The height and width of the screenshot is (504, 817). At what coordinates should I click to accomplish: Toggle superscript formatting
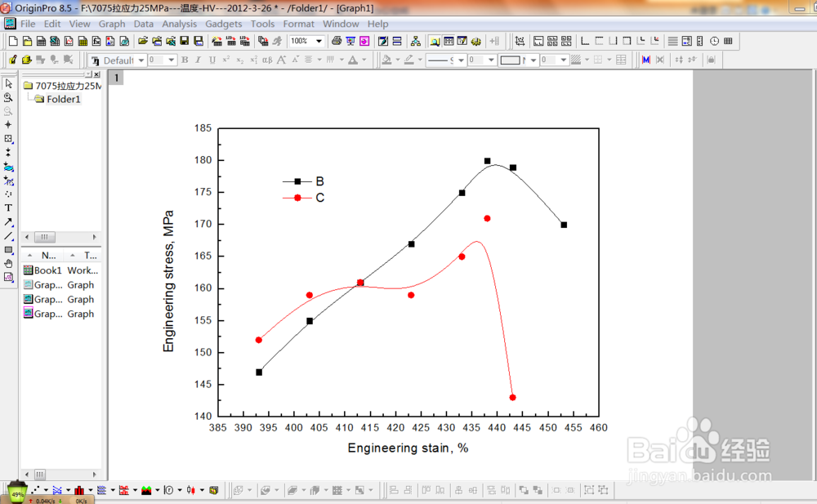tap(226, 60)
